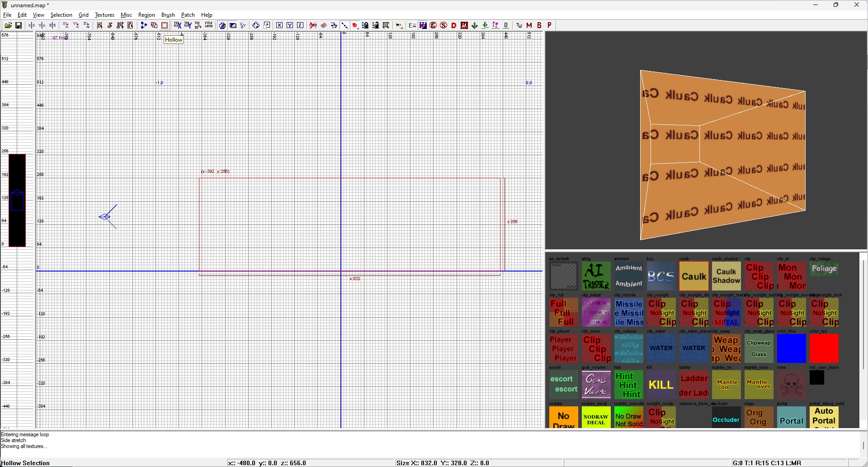868x467 pixels.
Task: Select the color_red texture swatch
Action: (x=824, y=348)
